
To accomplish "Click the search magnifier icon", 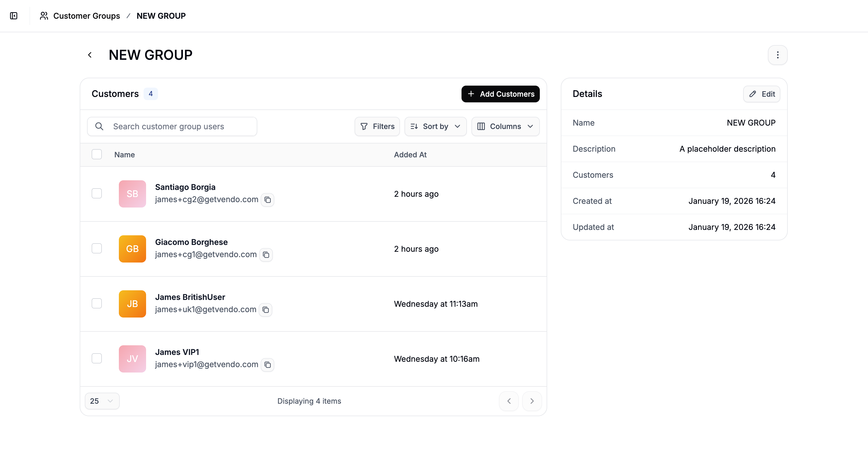I will (x=99, y=126).
